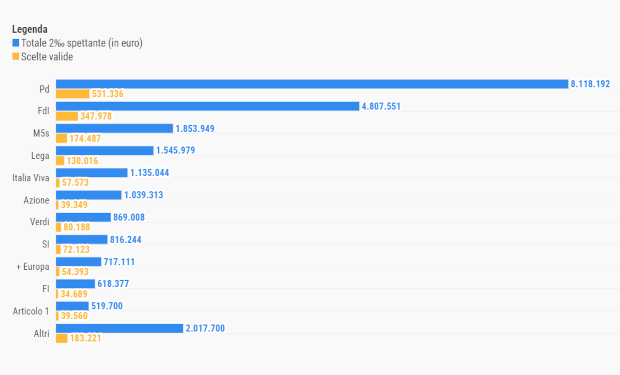Click the 'FdI' axis label
The height and width of the screenshot is (375, 620).
point(43,111)
